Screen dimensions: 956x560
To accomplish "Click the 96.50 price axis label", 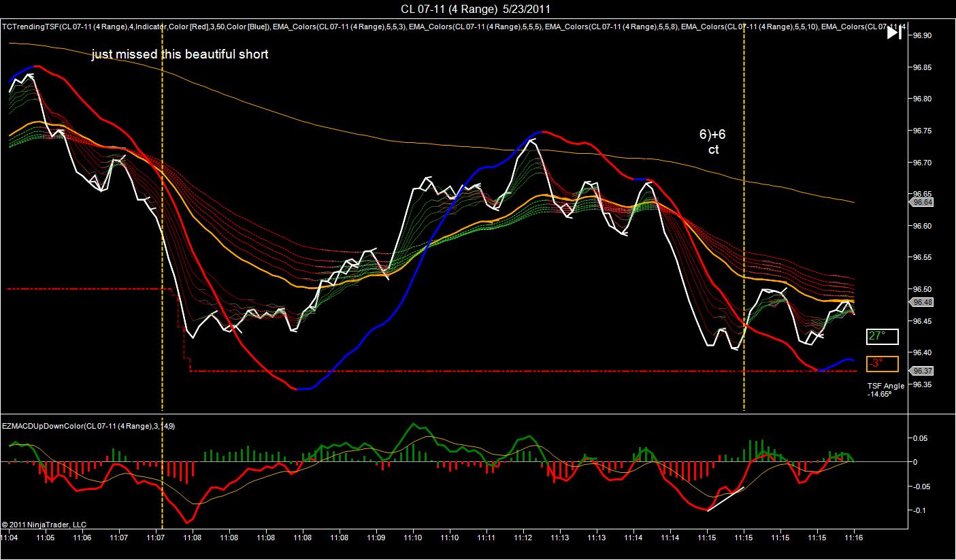I will 923,289.
